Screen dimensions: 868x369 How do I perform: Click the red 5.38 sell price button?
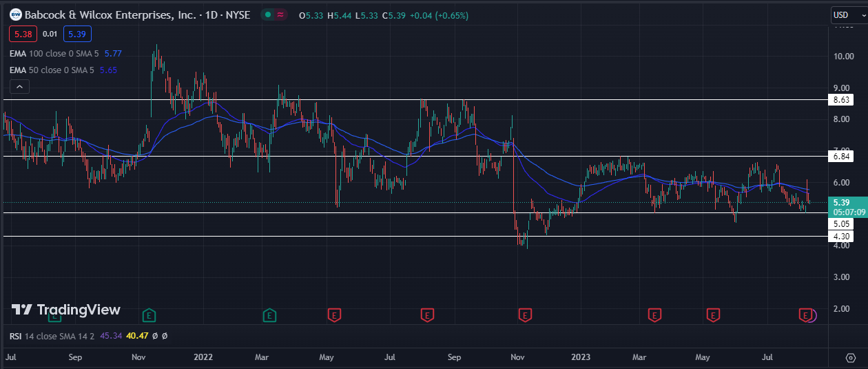21,33
